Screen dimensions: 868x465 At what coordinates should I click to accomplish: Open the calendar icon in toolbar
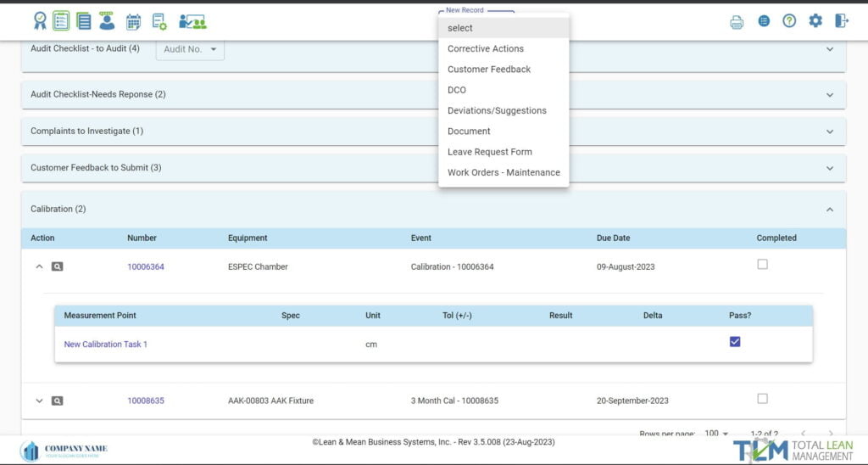[x=133, y=21]
